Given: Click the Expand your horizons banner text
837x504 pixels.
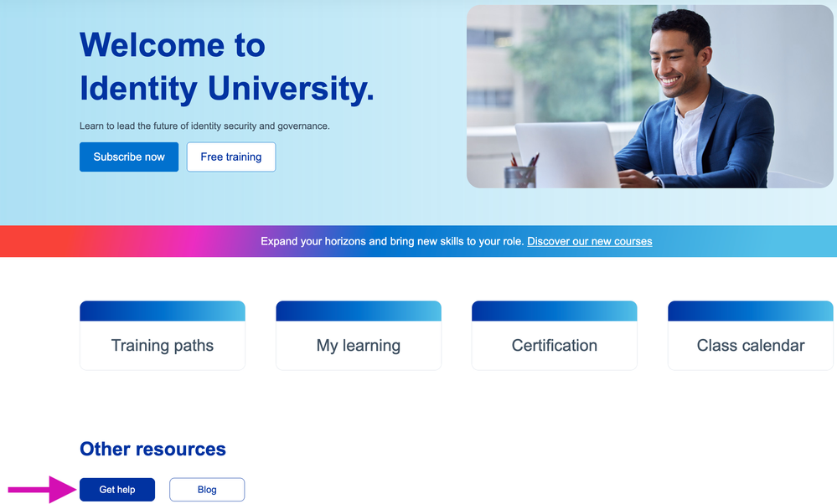Looking at the screenshot, I should [392, 241].
